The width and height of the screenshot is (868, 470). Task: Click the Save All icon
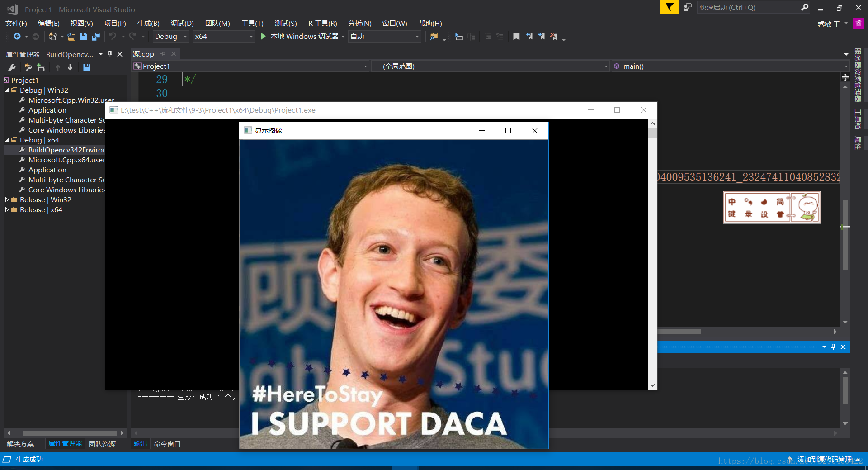coord(96,36)
